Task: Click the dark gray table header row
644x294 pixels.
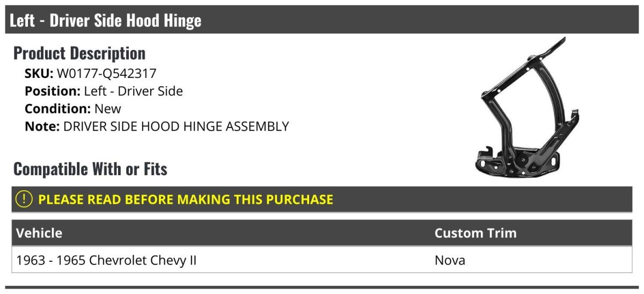Action: 322,233
